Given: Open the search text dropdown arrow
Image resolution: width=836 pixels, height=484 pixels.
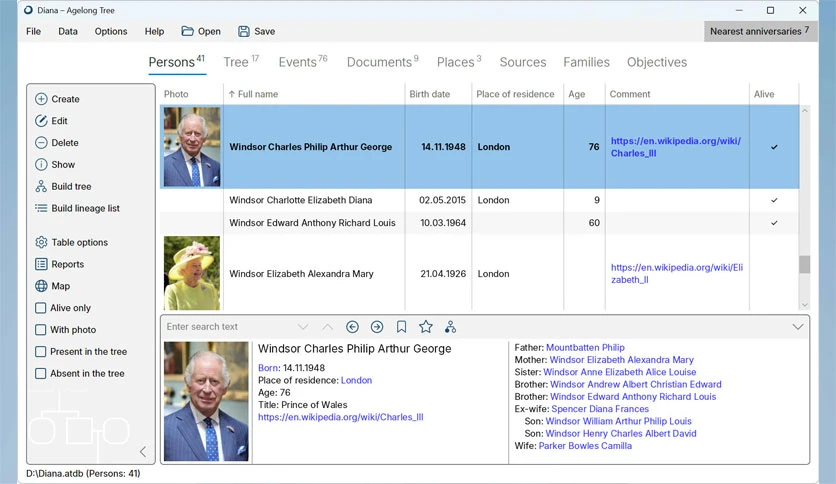Looking at the screenshot, I should (303, 327).
